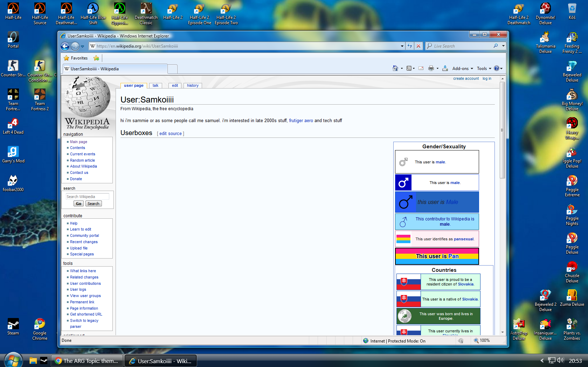Click the Search button under Wikipedia search

[94, 204]
